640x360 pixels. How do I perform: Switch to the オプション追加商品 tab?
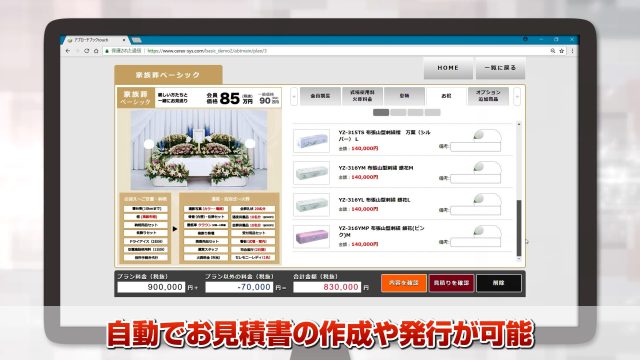click(x=488, y=96)
